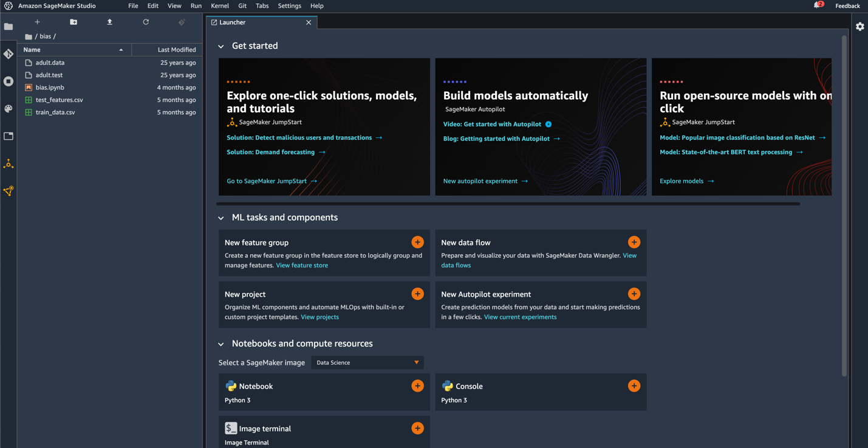Viewport: 868px width, 448px height.
Task: Click the New Launcher plus icon
Action: [37, 22]
